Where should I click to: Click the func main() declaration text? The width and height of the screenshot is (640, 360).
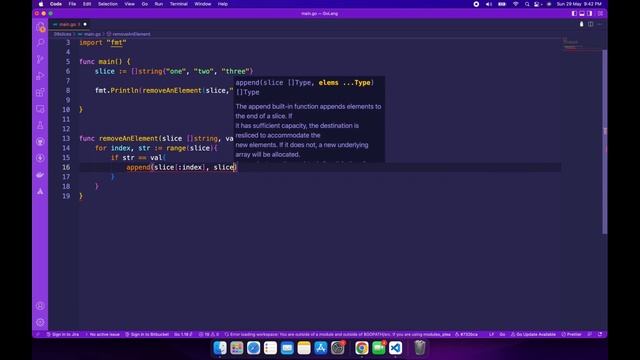105,62
